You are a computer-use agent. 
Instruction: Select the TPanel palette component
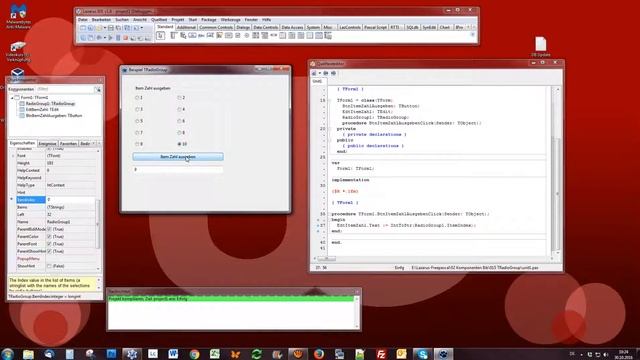coord(310,36)
